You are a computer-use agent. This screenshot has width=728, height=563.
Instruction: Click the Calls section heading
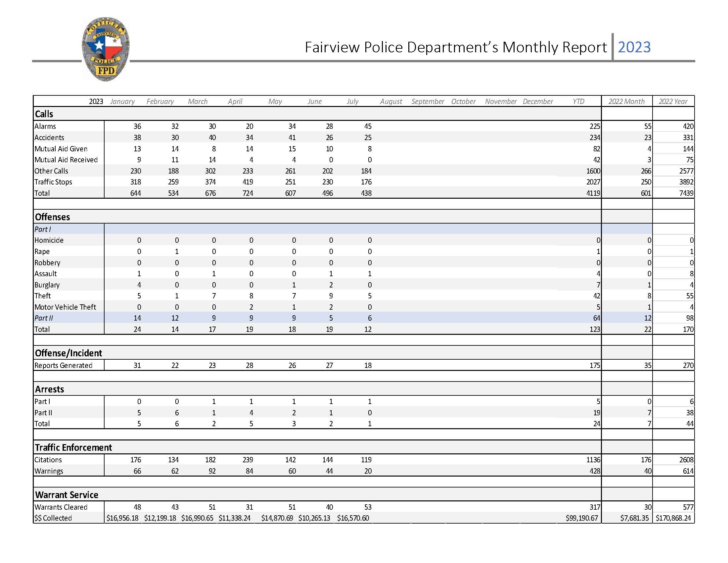pyautogui.click(x=44, y=114)
